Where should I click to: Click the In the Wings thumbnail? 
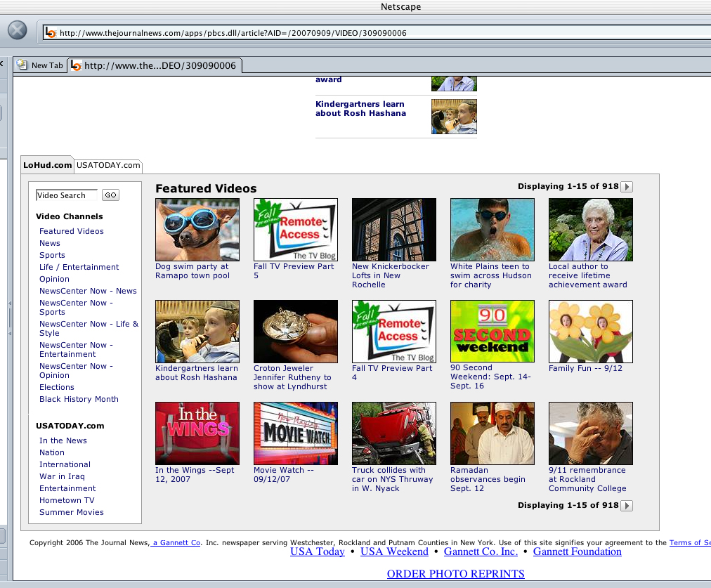click(197, 433)
